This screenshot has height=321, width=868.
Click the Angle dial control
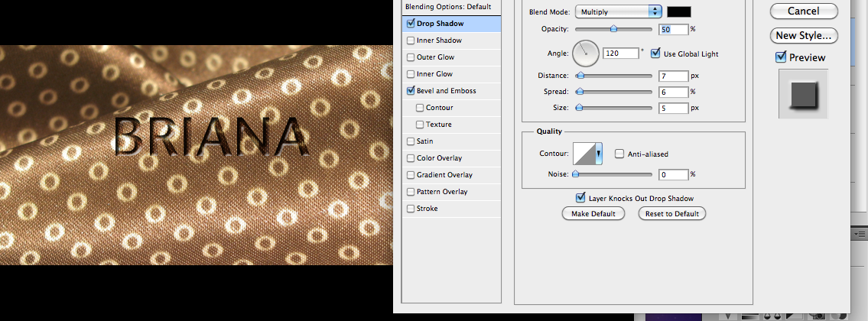pos(585,53)
